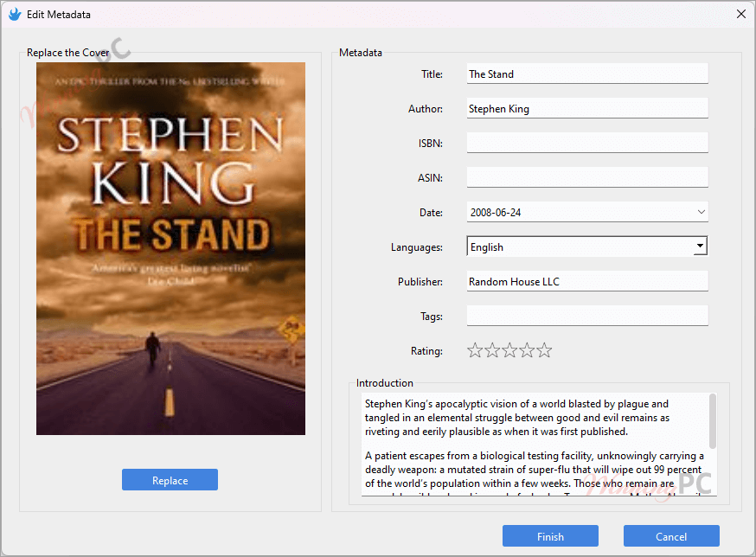Click the Introduction text scrollbar
Screen dimensions: 756x557
coord(713,421)
